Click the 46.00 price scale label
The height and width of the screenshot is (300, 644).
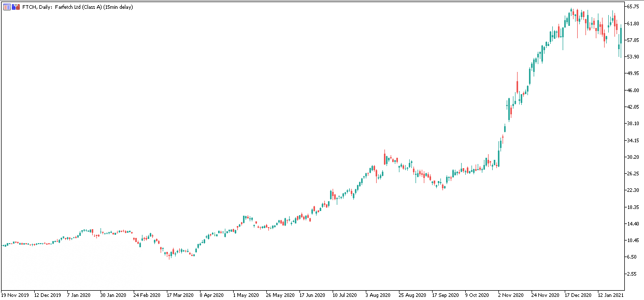coord(633,91)
